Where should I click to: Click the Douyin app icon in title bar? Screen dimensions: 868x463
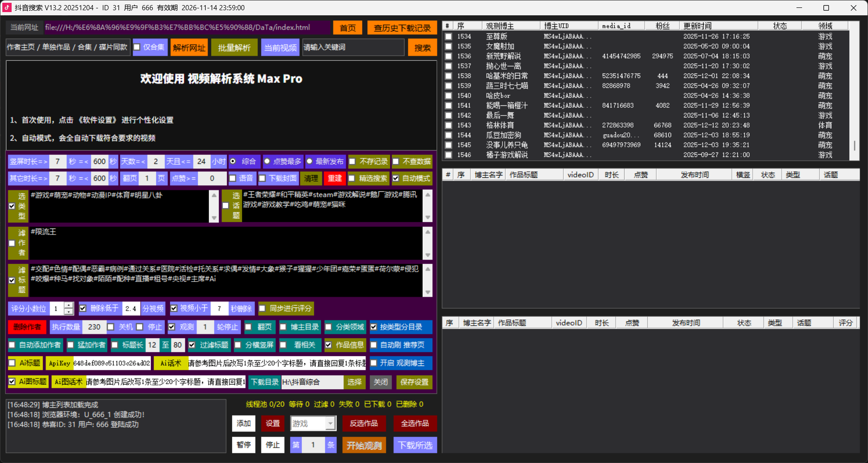click(7, 7)
